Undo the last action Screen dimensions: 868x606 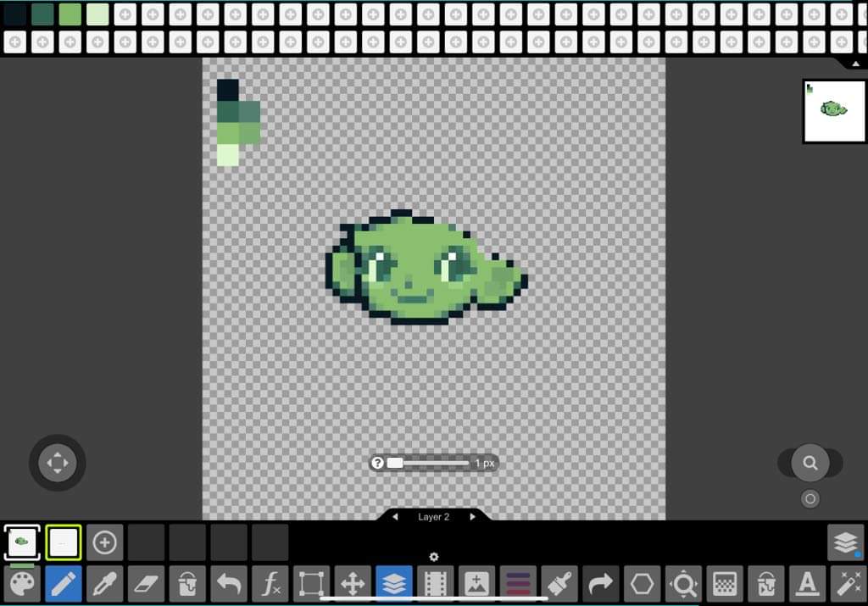coord(229,583)
